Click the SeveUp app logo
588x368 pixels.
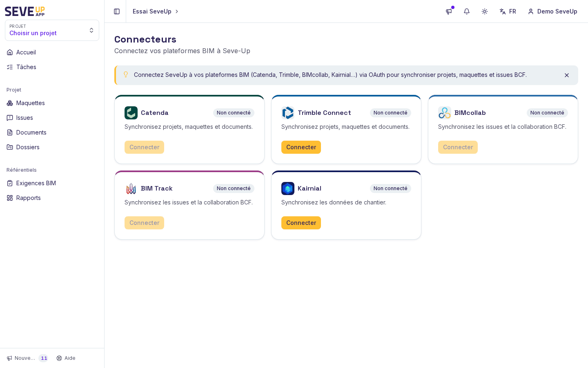point(25,11)
